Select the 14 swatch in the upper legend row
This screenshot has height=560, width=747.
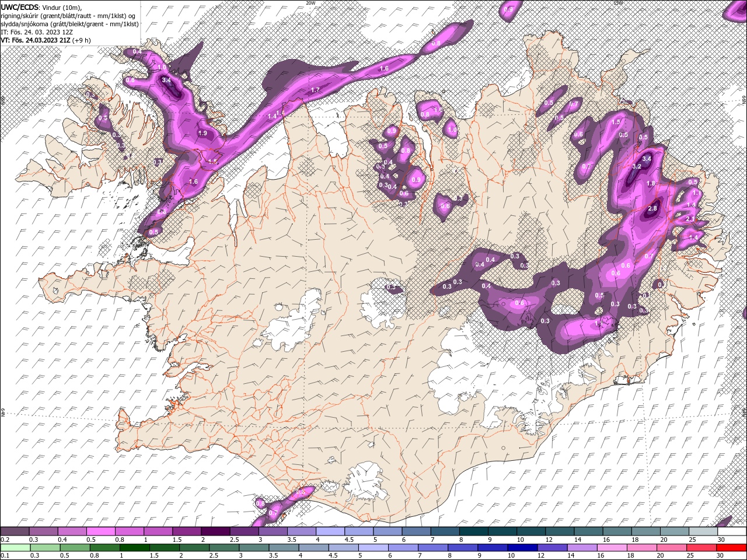tap(588, 531)
